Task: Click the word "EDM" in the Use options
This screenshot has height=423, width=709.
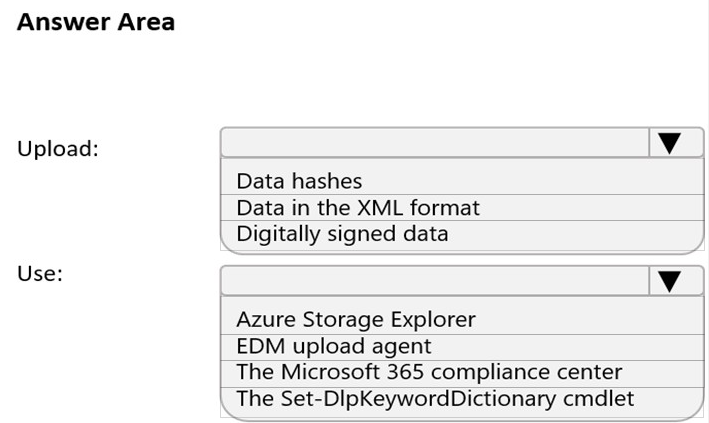Action: coord(258,346)
